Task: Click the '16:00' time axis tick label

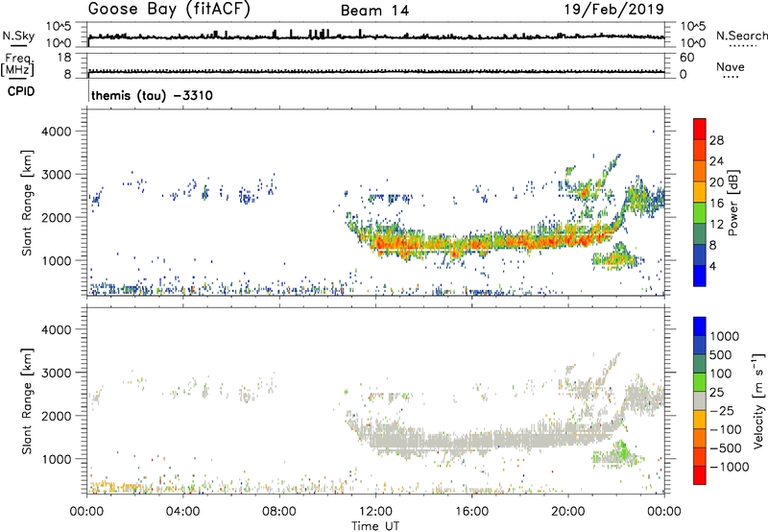Action: point(471,512)
